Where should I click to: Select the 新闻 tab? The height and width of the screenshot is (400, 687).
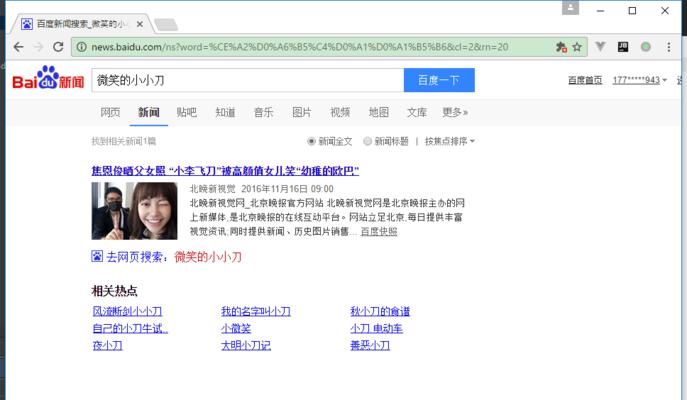tap(149, 112)
